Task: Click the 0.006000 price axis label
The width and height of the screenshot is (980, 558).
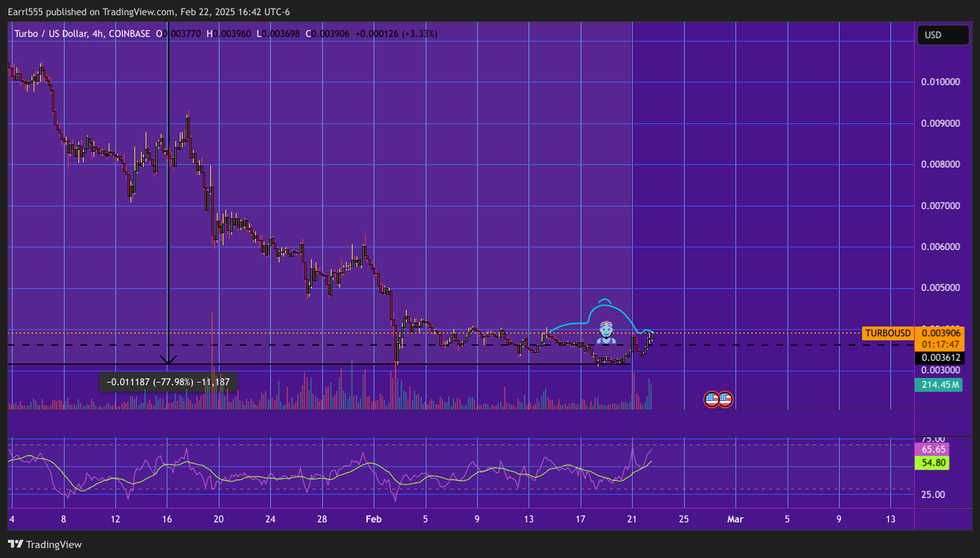Action: click(940, 247)
